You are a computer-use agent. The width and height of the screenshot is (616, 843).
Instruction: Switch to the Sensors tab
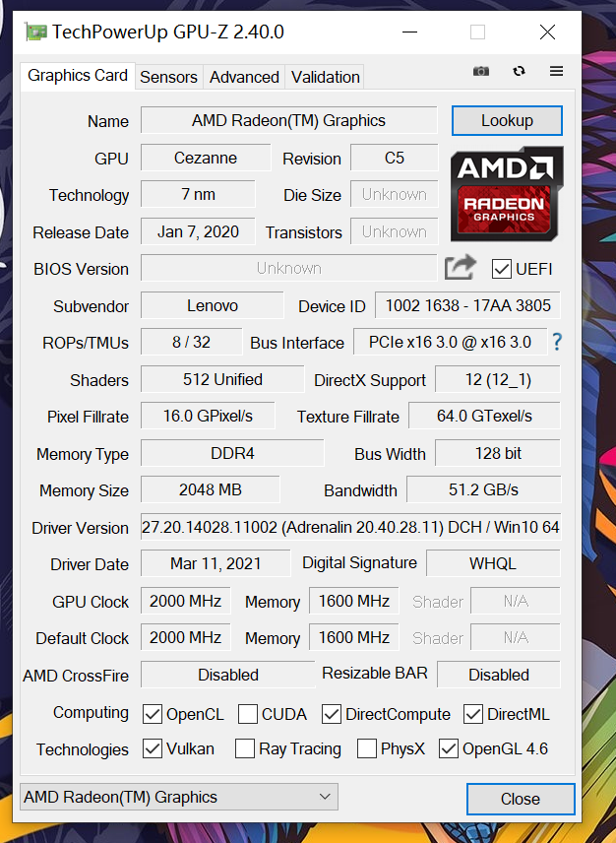[x=168, y=78]
